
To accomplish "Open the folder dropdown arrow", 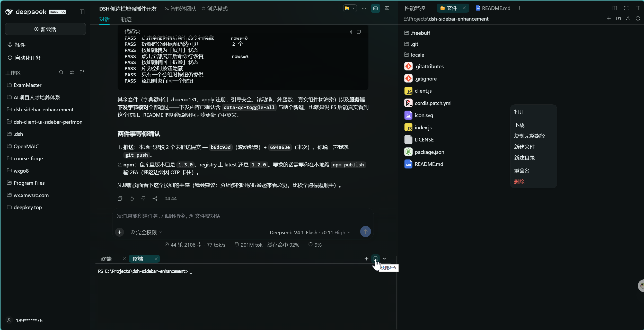I will pos(354,8).
